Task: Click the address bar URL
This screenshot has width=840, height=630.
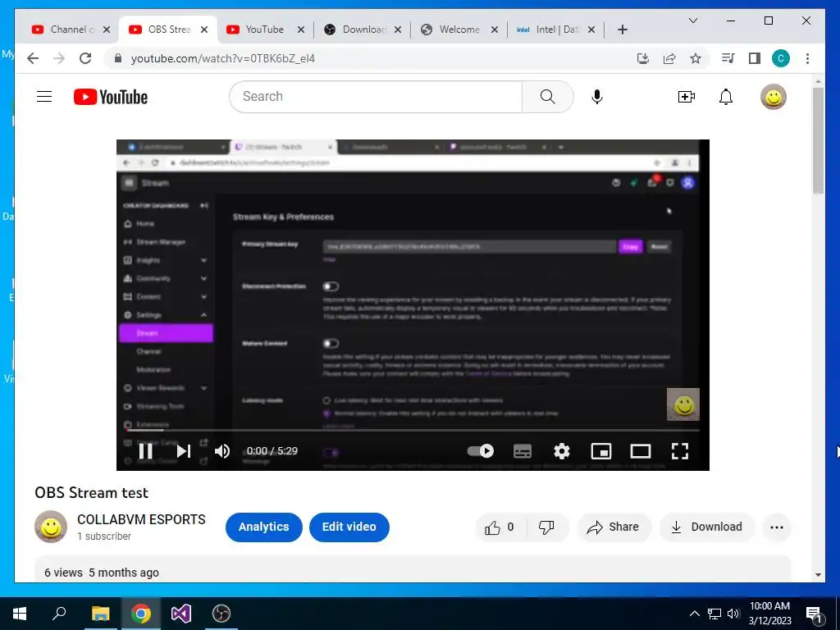Action: point(223,58)
